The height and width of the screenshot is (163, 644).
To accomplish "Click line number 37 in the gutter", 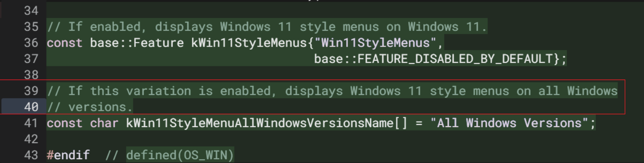I will [31, 59].
